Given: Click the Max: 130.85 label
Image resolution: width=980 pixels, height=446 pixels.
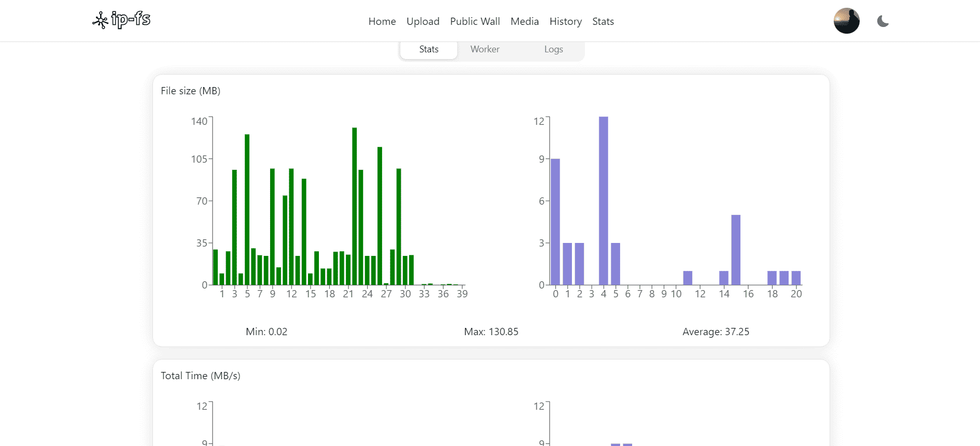Looking at the screenshot, I should point(491,332).
